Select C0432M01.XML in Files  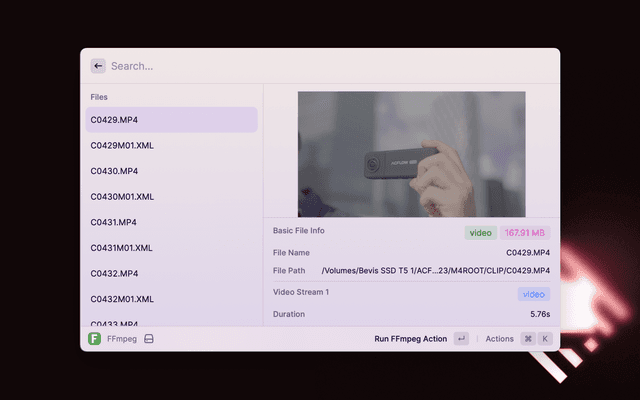(x=169, y=299)
